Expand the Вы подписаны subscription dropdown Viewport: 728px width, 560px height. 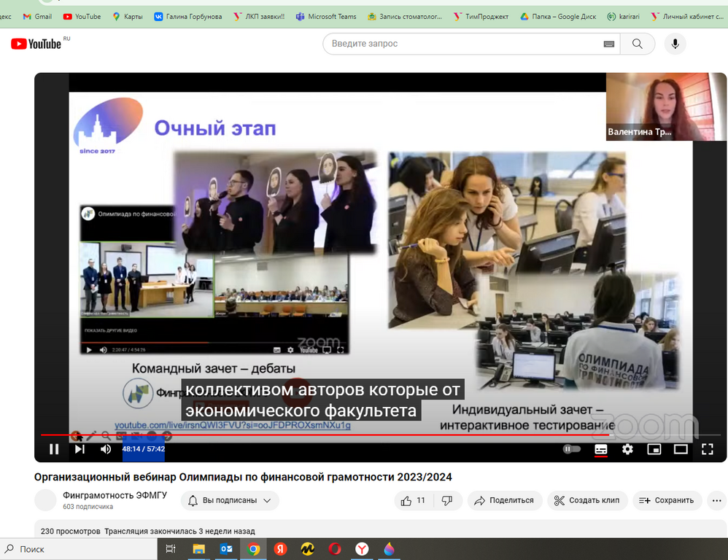(230, 501)
